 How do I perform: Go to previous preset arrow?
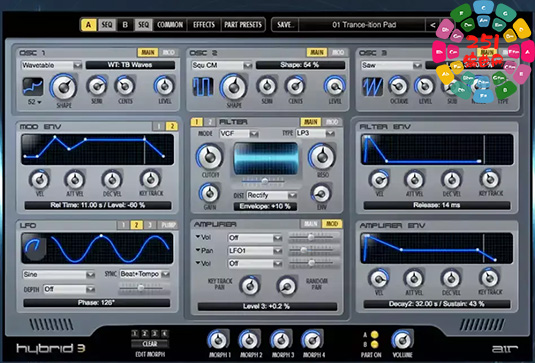pos(432,25)
